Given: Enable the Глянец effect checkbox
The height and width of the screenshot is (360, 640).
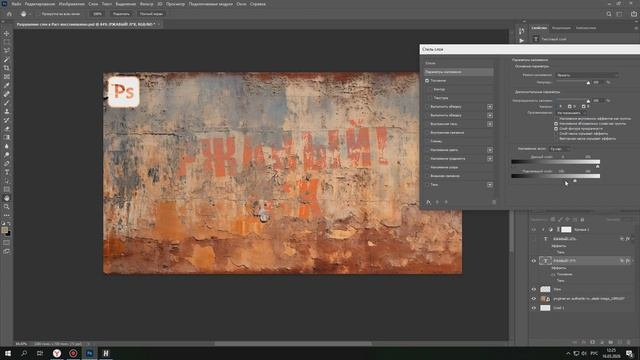Looking at the screenshot, I should (427, 141).
